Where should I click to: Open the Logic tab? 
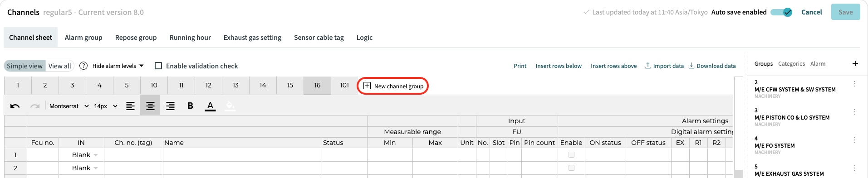point(364,38)
